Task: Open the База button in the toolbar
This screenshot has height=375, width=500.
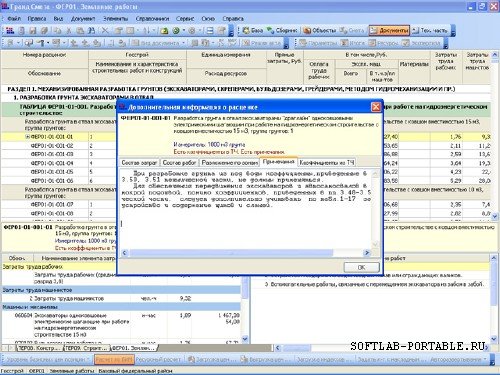Action: (x=253, y=31)
